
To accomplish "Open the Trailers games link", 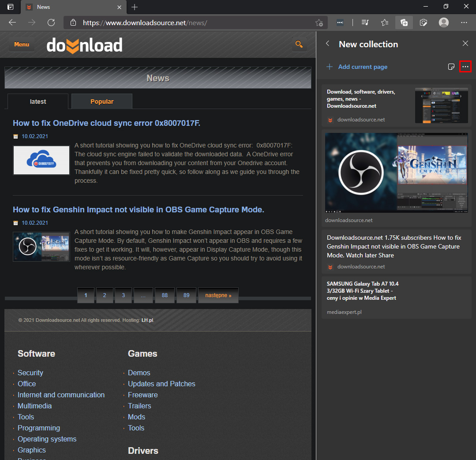I will point(139,406).
